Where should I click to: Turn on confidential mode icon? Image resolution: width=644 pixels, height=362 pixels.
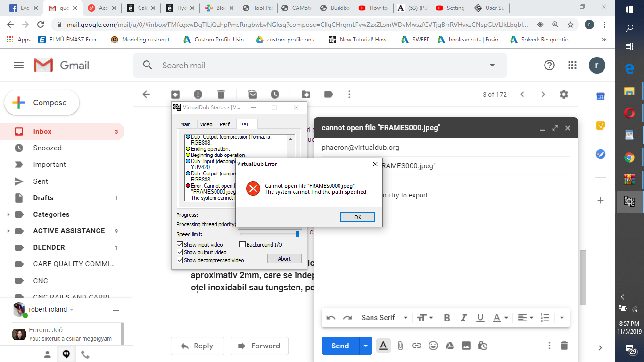click(482, 346)
